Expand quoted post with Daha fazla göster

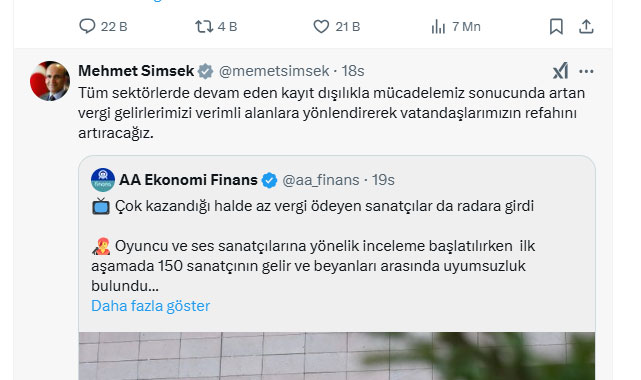(x=150, y=306)
